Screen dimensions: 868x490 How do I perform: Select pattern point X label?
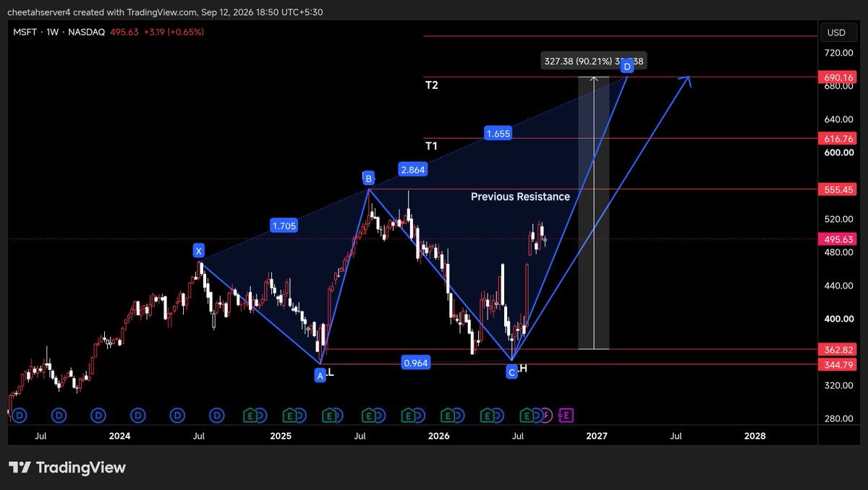[199, 251]
